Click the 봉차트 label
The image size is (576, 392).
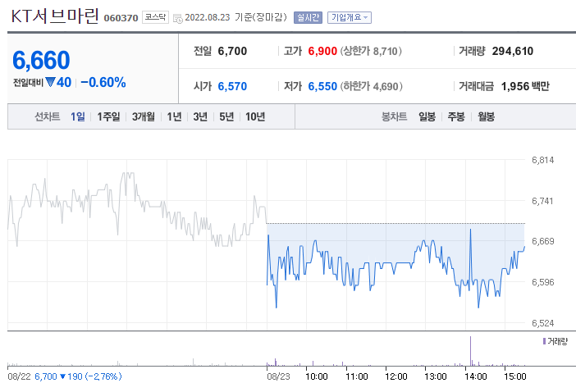click(394, 116)
